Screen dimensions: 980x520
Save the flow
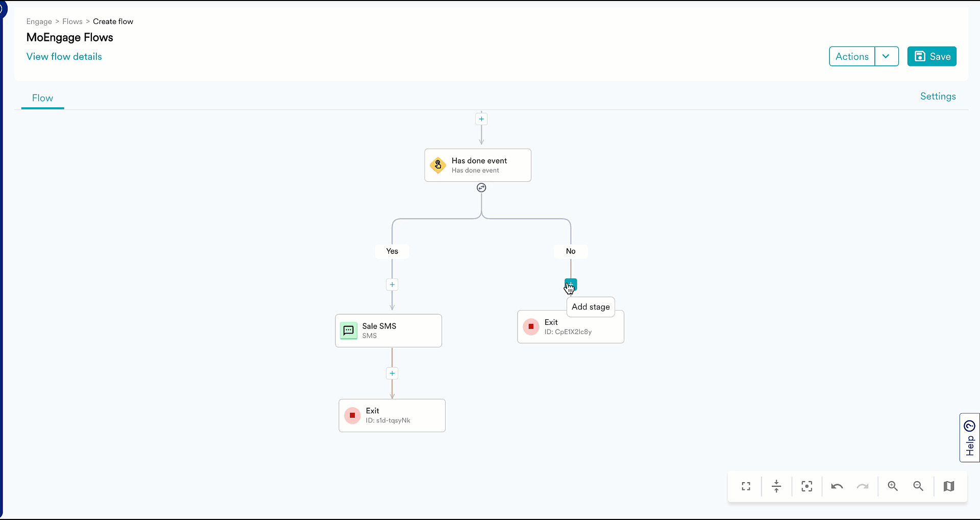[932, 56]
